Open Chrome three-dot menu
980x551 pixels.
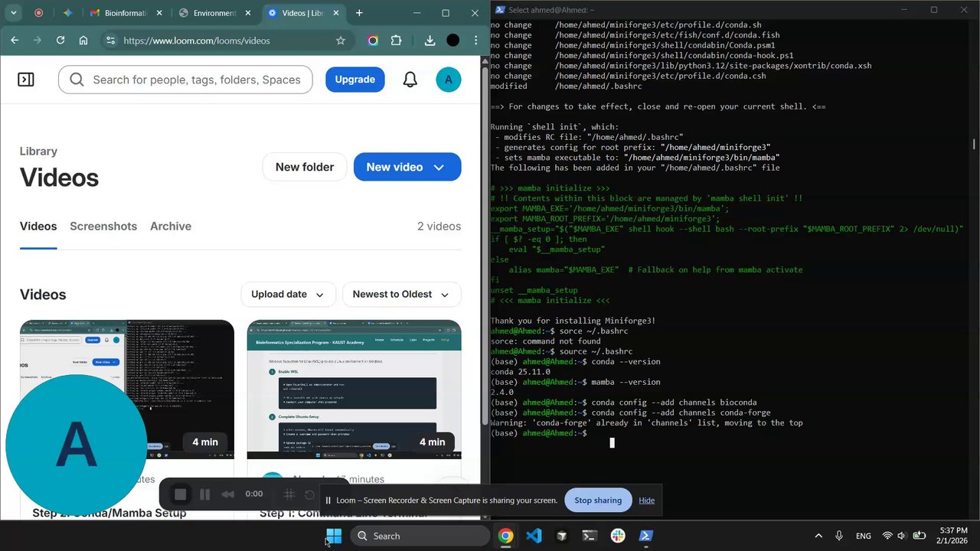475,41
